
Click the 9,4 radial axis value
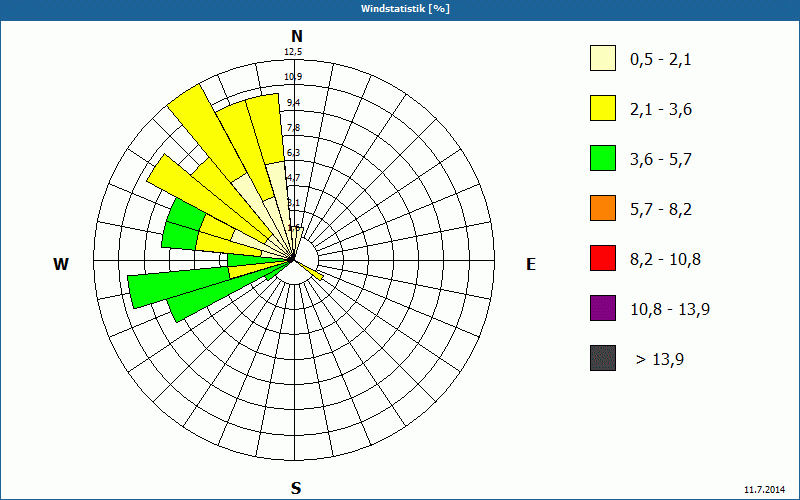[293, 103]
